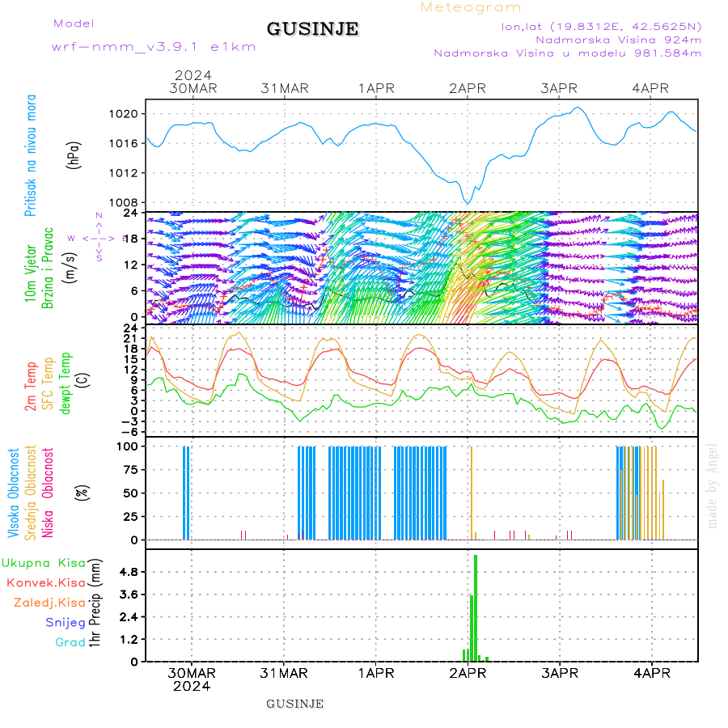The height and width of the screenshot is (728, 728).
Task: Click the SFC Temp orange label
Action: click(48, 383)
